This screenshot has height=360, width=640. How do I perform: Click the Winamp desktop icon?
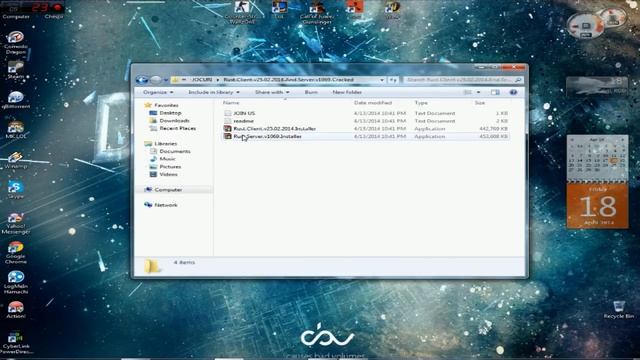pyautogui.click(x=16, y=160)
